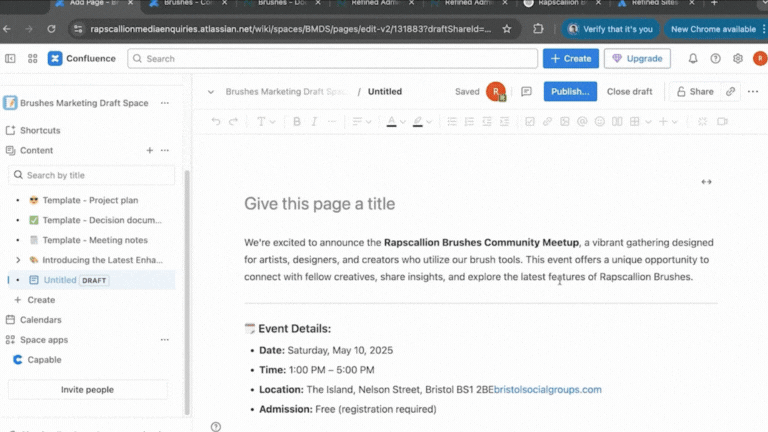Toggle numbered list formatting
Image resolution: width=768 pixels, height=432 pixels.
click(x=469, y=121)
